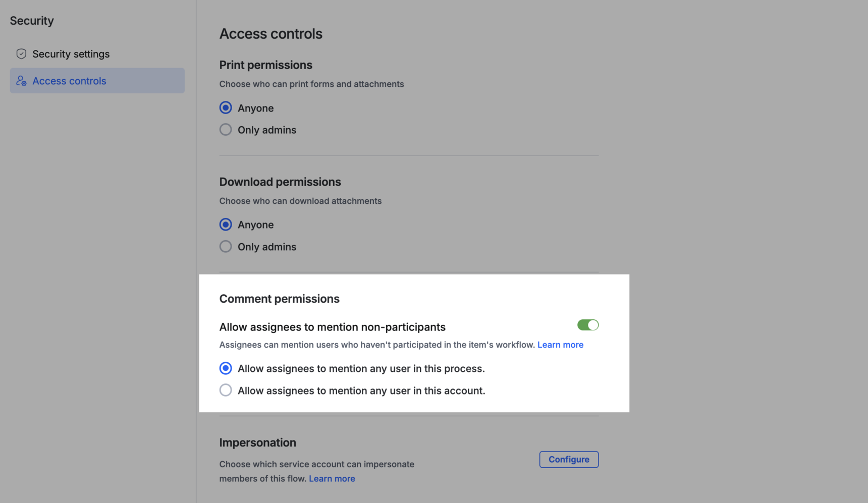Select mention any user in this account
The height and width of the screenshot is (503, 868).
point(226,390)
